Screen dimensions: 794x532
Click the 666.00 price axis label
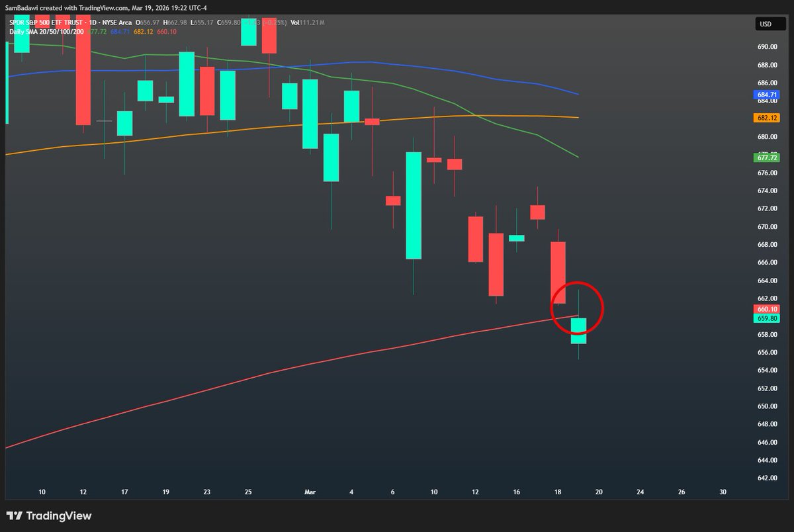point(767,262)
